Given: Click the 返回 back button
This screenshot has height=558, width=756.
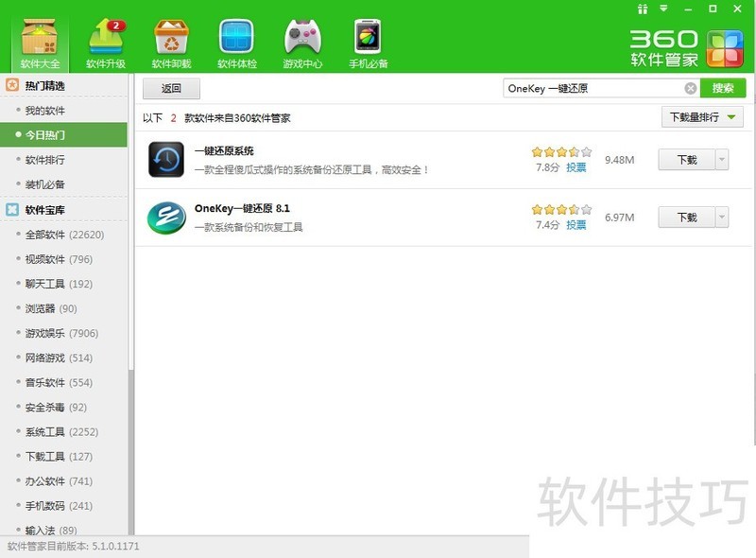Looking at the screenshot, I should point(171,88).
